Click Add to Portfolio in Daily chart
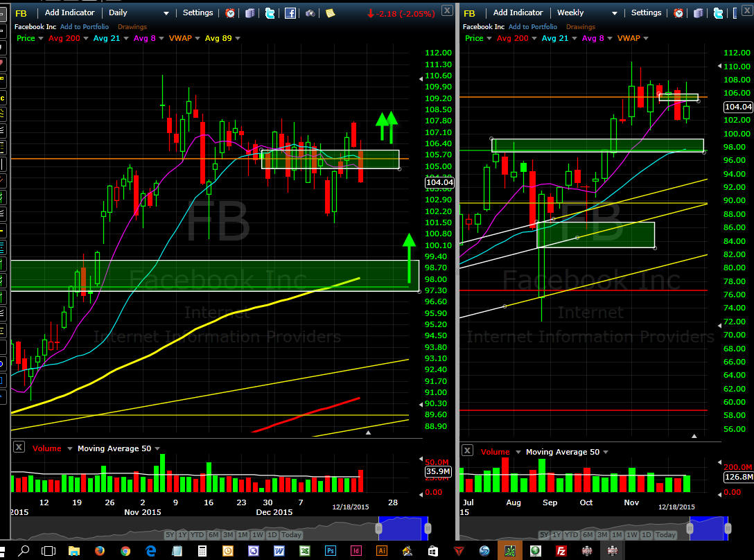The image size is (754, 560). click(x=85, y=27)
